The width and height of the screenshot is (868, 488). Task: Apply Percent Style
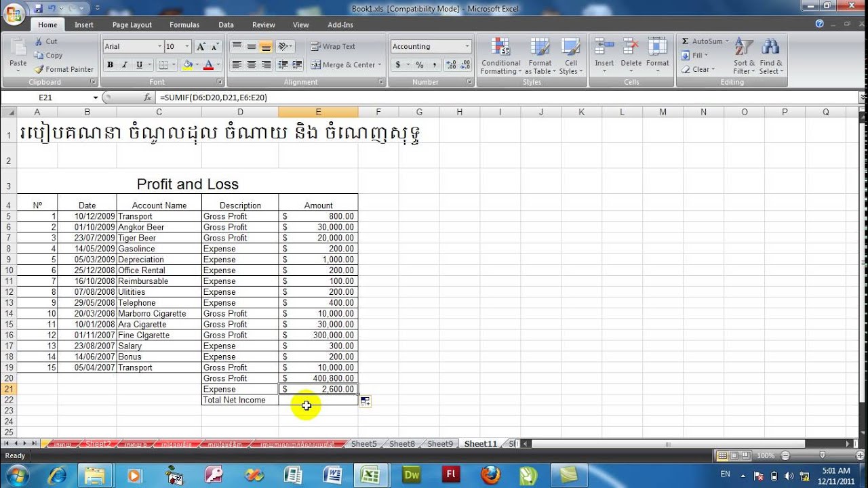[419, 65]
